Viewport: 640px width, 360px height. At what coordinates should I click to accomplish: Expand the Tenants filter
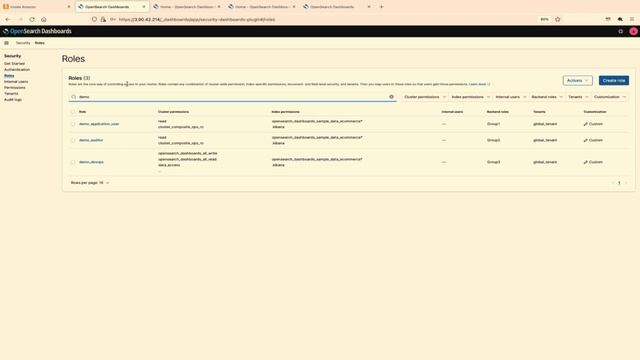(578, 97)
